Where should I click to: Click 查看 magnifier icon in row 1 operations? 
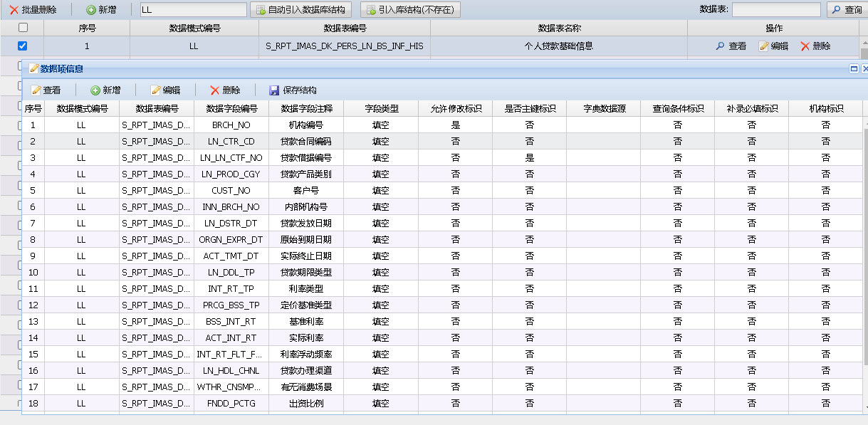[x=721, y=46]
